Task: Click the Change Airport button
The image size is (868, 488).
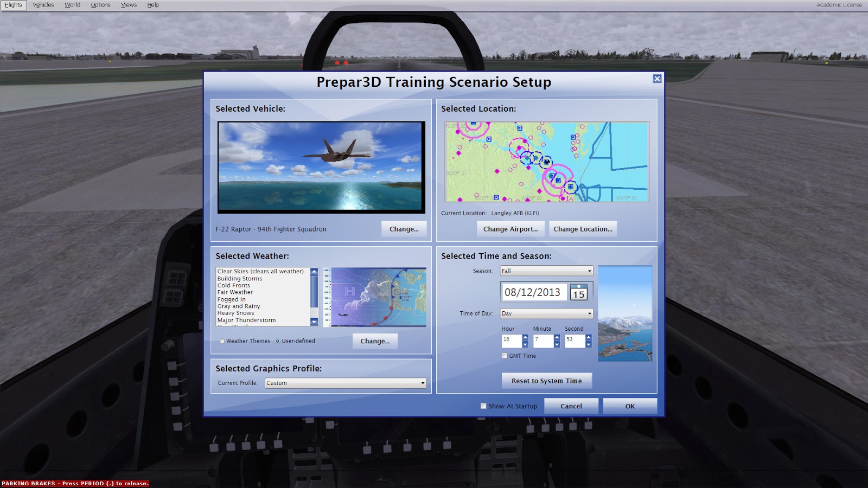Action: [510, 228]
